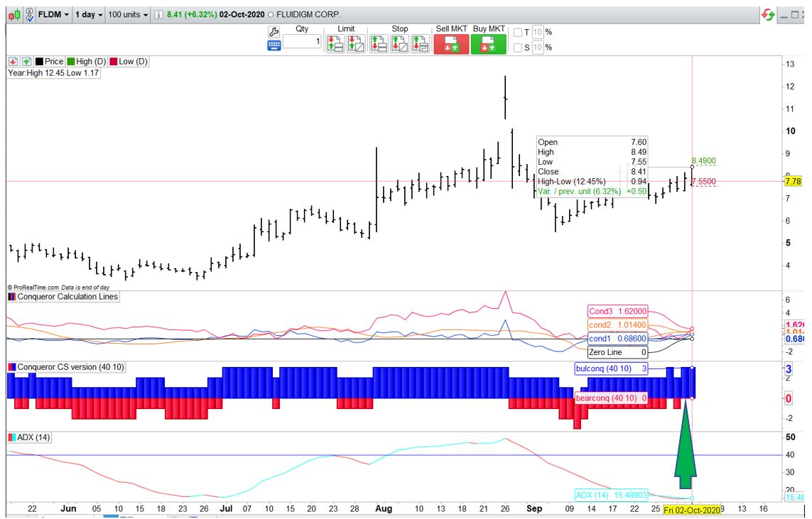
Task: Click the Var. / prev. unit tooltip row
Action: coord(592,192)
